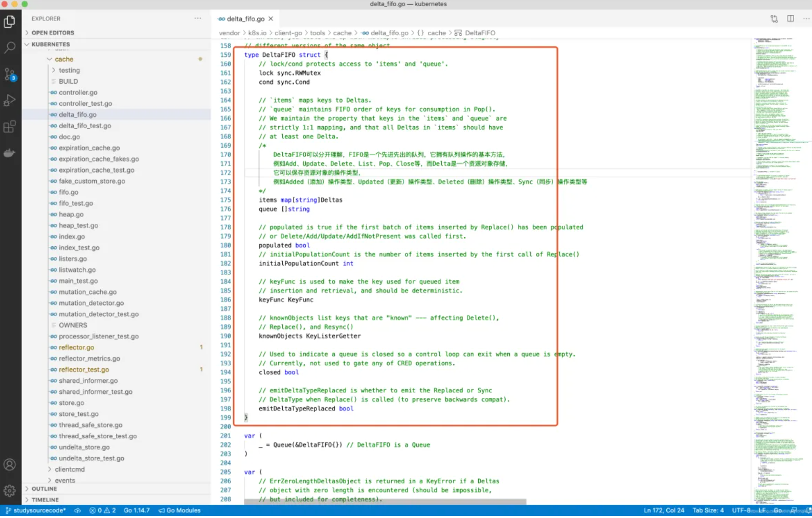Image resolution: width=812 pixels, height=518 pixels.
Task: Open the Accounts icon in activity bar
Action: tap(10, 465)
